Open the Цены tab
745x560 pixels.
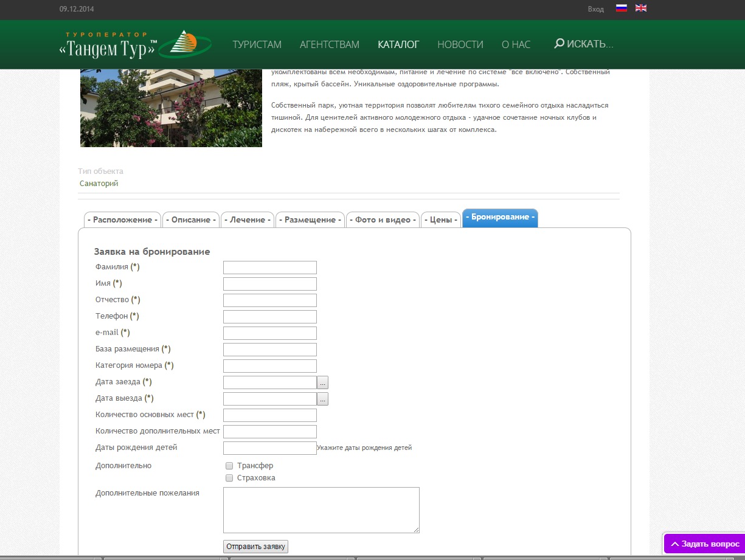click(440, 220)
